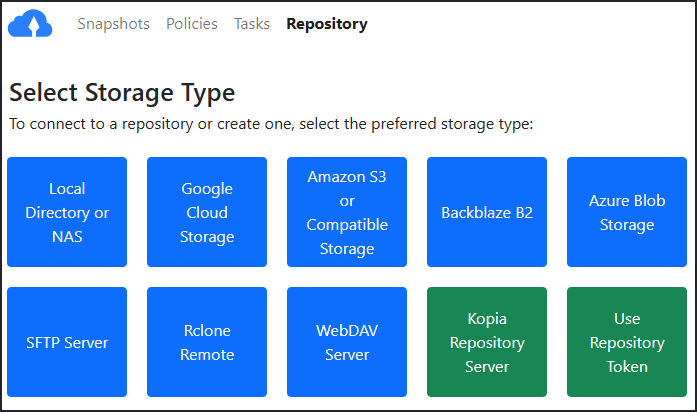Select Google Cloud Storage option
The image size is (697, 412).
coord(207,212)
